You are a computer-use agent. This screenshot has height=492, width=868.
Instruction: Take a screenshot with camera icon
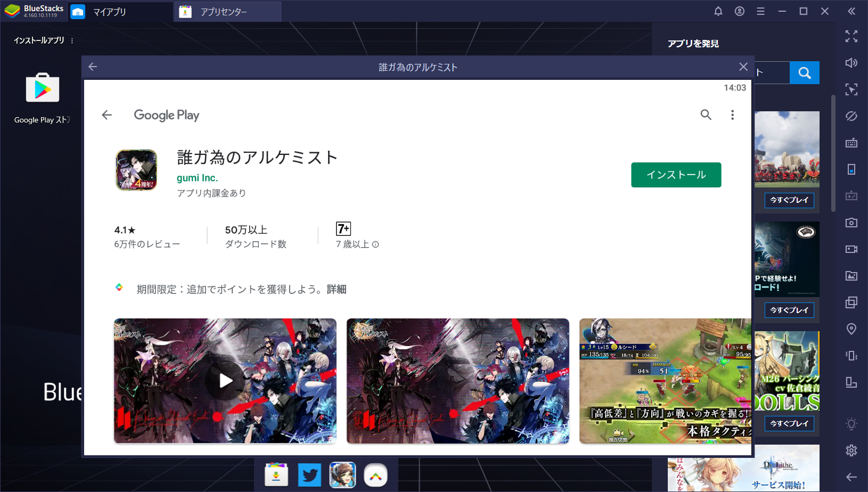pyautogui.click(x=851, y=223)
